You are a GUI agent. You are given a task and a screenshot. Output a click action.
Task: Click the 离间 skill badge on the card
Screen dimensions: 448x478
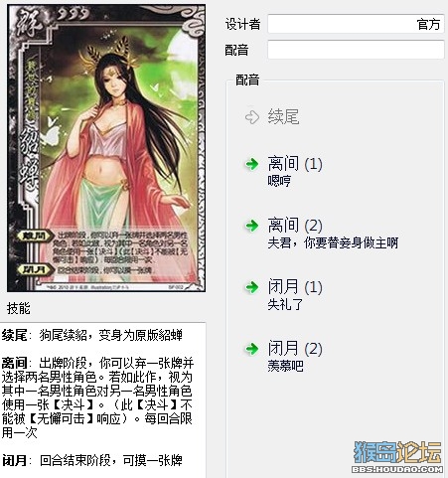(36, 236)
